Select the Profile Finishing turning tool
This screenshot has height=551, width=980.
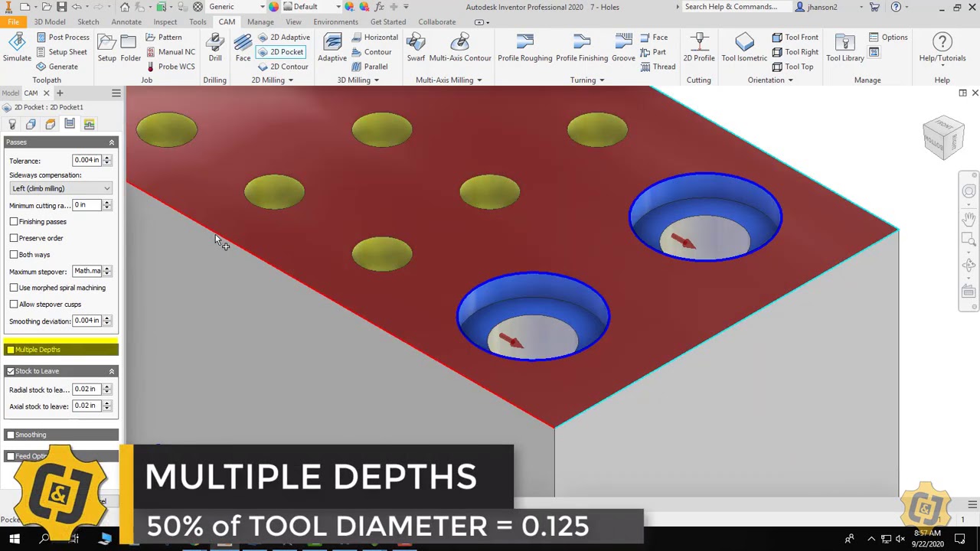582,48
